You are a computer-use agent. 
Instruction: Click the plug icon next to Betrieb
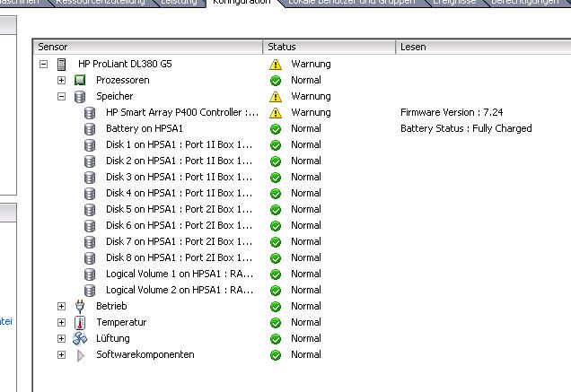[80, 307]
